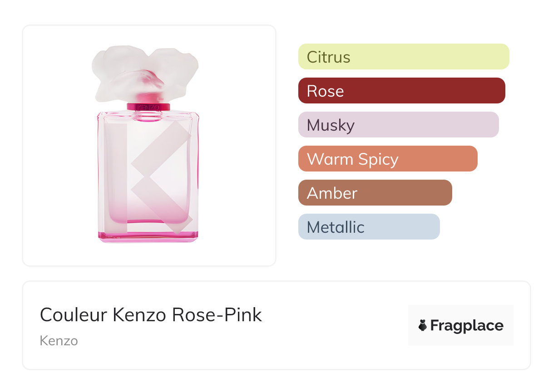Image resolution: width=553 pixels, height=392 pixels.
Task: Click the pink KENZO collar on the bottle neck
Action: [148, 107]
